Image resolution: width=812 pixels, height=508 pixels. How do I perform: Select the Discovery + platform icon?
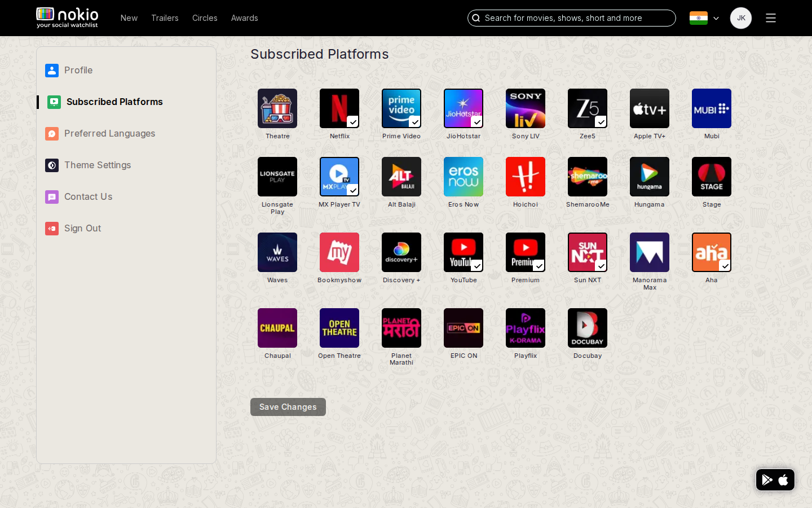(401, 252)
